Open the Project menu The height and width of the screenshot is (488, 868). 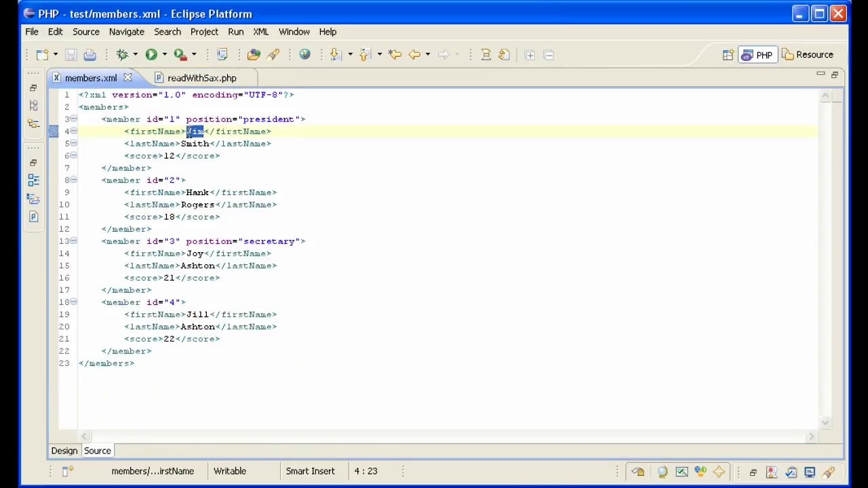click(204, 32)
